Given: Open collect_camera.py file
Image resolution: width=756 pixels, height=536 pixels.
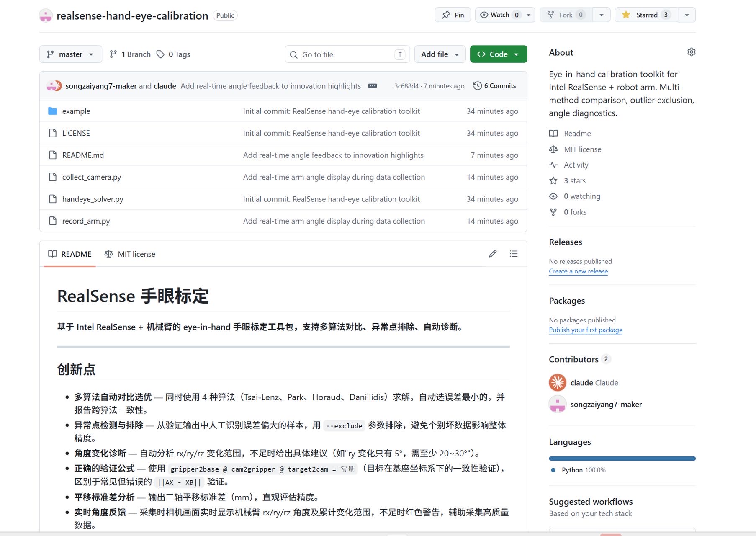Looking at the screenshot, I should point(92,177).
